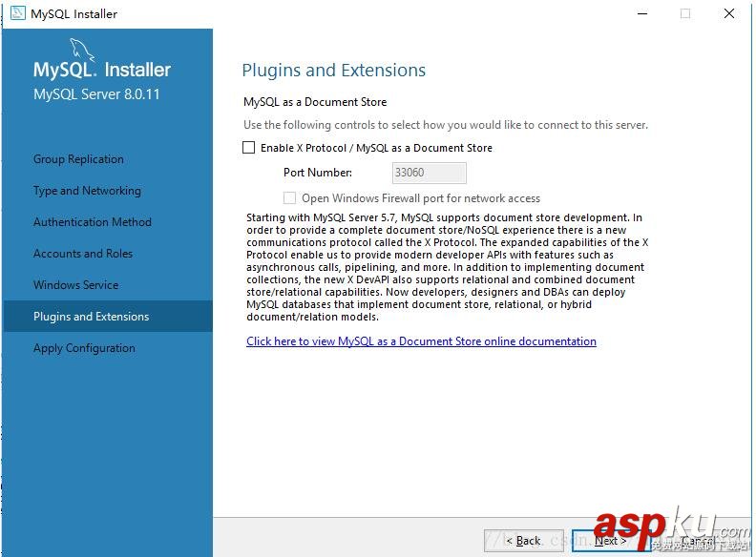
Task: Select the Plugins and Extensions step
Action: tap(108, 316)
